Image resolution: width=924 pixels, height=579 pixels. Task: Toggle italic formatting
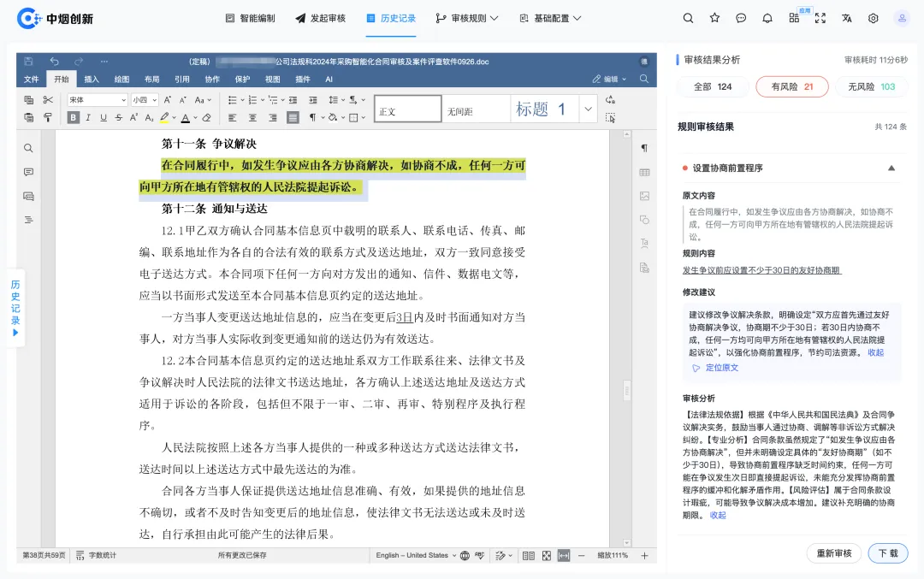(88, 118)
